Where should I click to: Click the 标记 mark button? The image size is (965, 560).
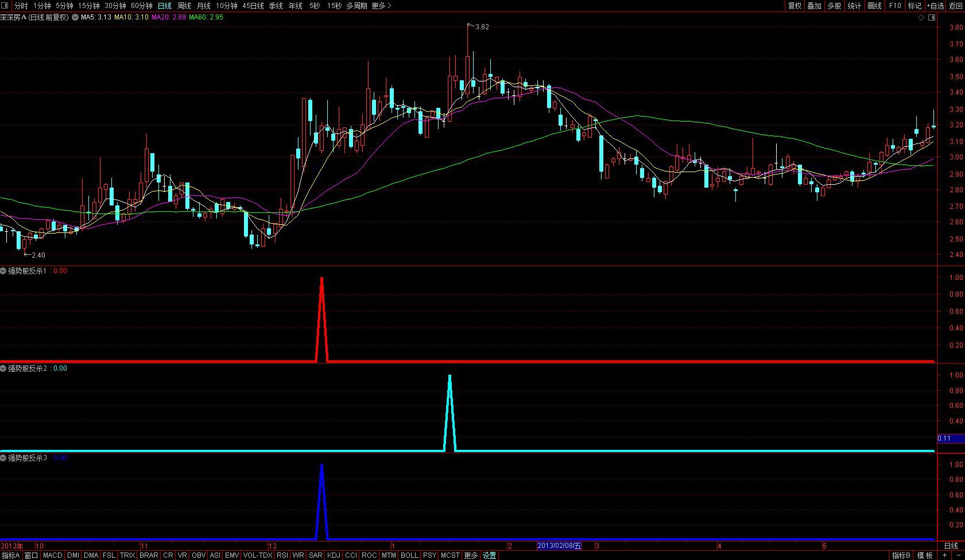pyautogui.click(x=914, y=6)
